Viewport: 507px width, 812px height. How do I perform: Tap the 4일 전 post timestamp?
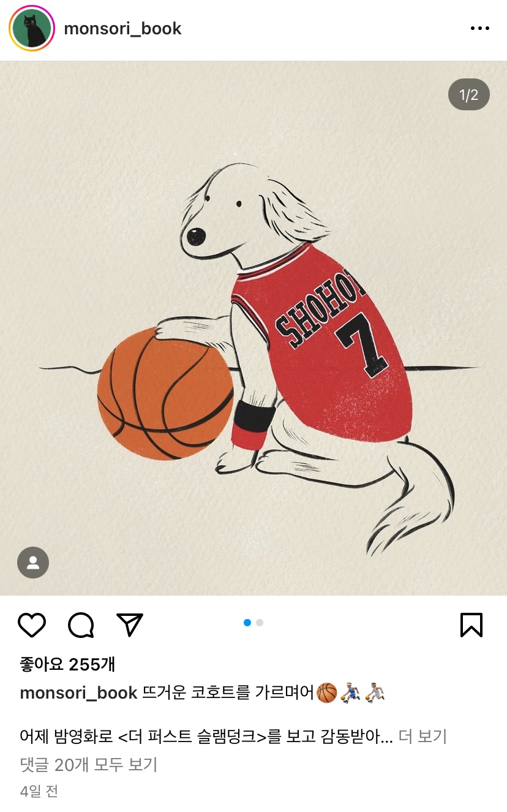click(39, 791)
